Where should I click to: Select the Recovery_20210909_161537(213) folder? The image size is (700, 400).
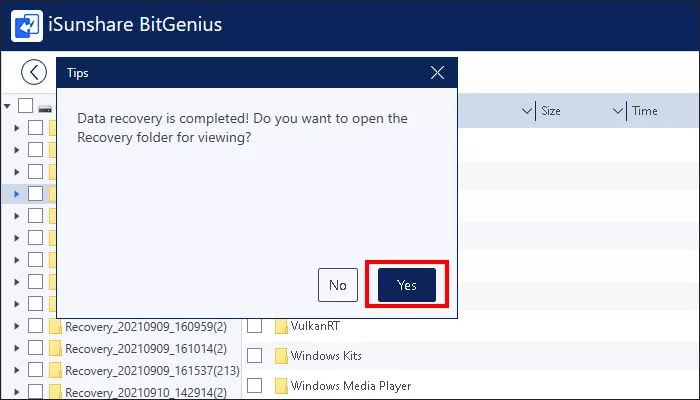click(152, 371)
